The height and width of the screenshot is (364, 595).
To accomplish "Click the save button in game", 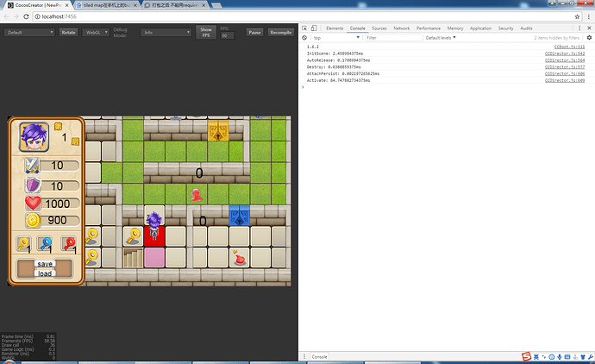I will [45, 264].
